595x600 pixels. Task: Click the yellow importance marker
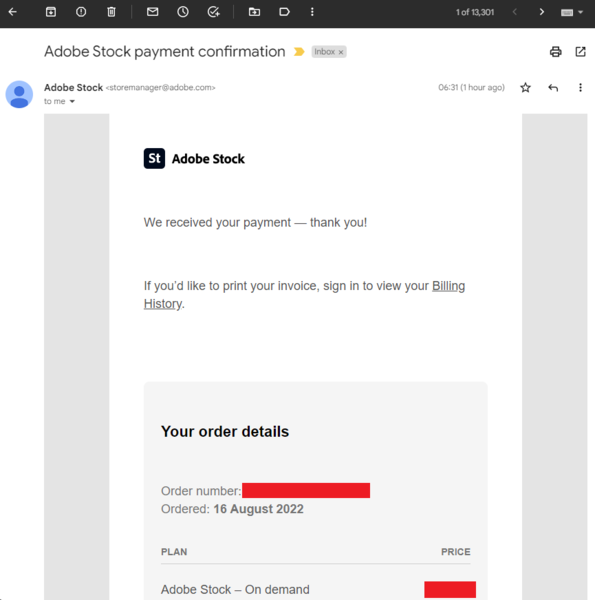click(x=299, y=52)
